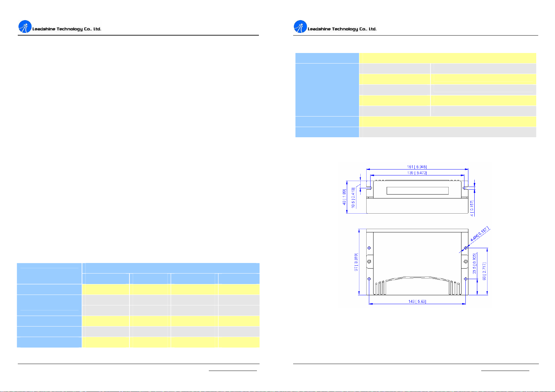The image size is (555, 392).
Task: Click the "97 [3.819]" dimension label
Action: (356, 262)
